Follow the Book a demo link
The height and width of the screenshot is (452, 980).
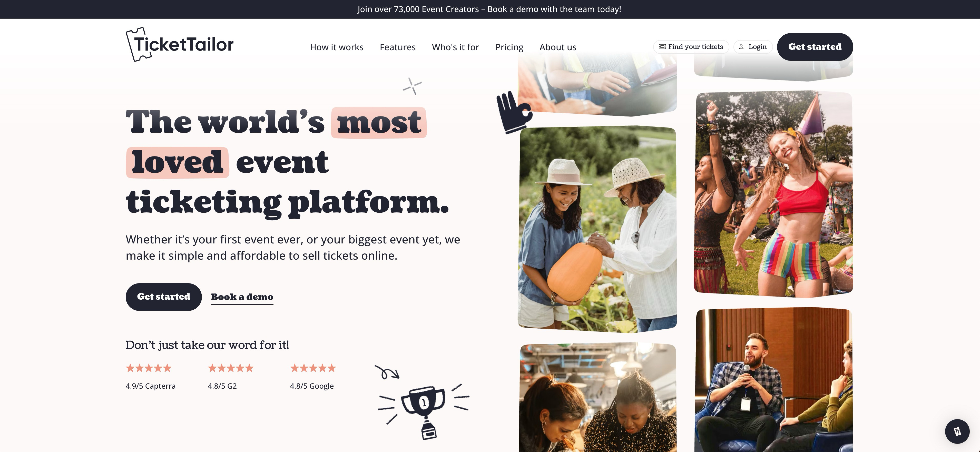(242, 297)
